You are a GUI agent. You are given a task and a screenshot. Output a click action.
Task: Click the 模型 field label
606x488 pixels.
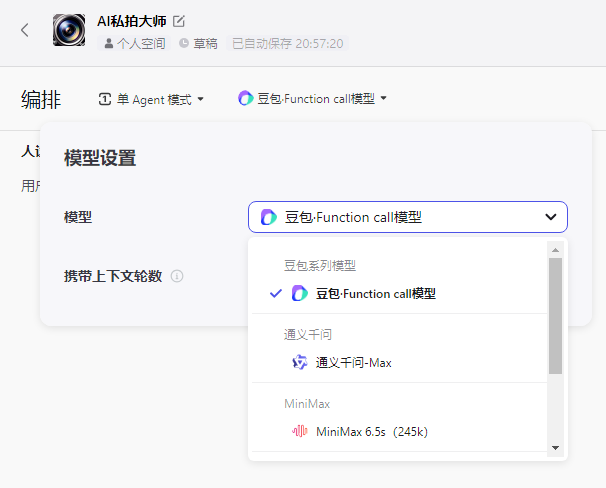point(78,217)
